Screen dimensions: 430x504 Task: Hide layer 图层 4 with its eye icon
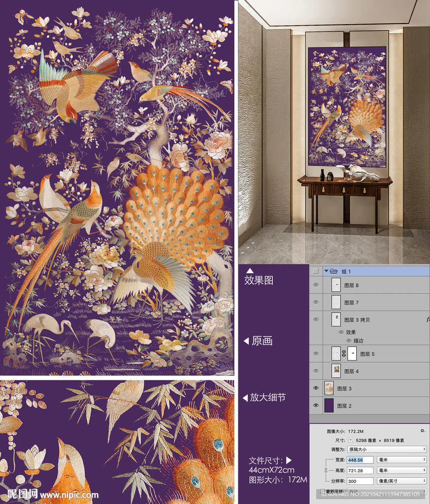click(316, 371)
